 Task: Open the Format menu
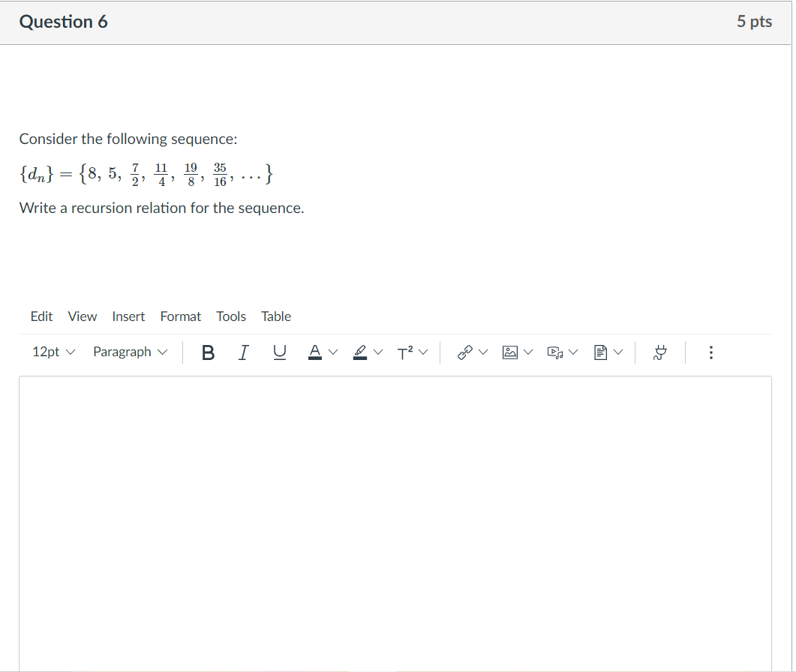[181, 316]
